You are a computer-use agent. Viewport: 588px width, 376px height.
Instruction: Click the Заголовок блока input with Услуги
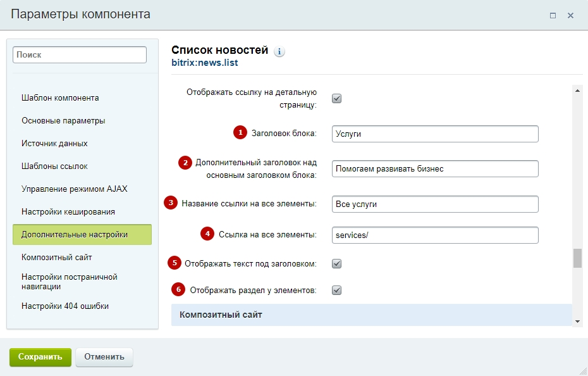[434, 134]
